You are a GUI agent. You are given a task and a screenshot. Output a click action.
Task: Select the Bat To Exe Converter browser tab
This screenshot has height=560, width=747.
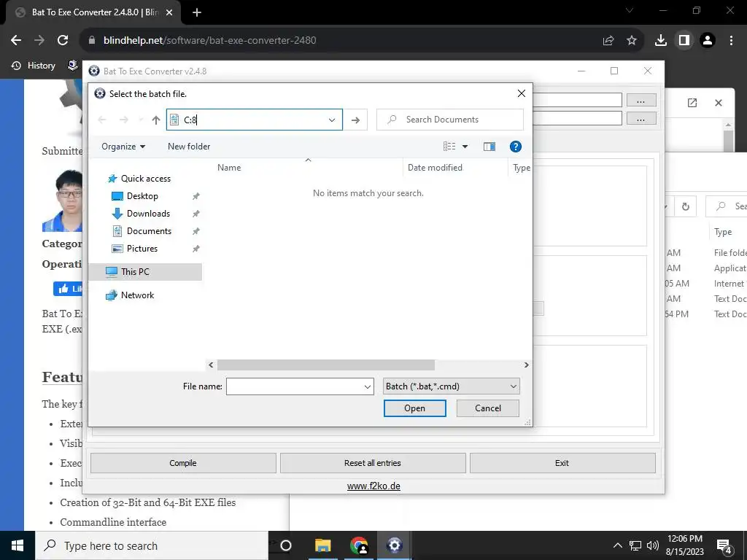(93, 12)
